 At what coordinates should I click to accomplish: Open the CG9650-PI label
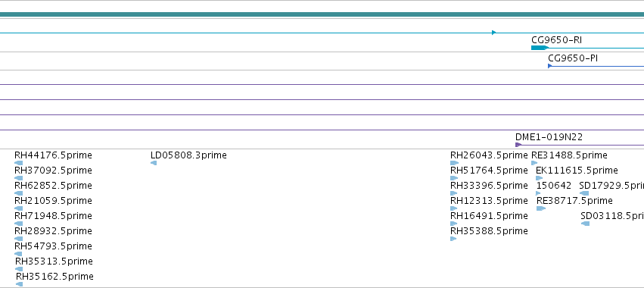[x=573, y=58]
